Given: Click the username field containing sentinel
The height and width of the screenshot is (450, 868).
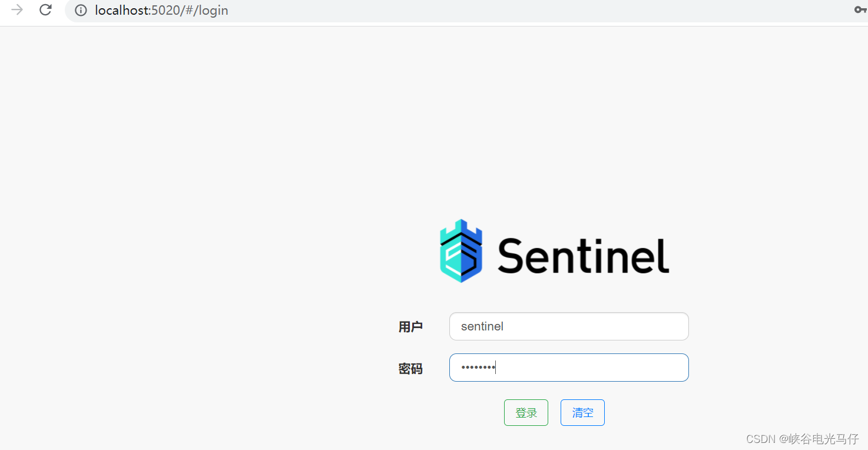Looking at the screenshot, I should [x=568, y=326].
